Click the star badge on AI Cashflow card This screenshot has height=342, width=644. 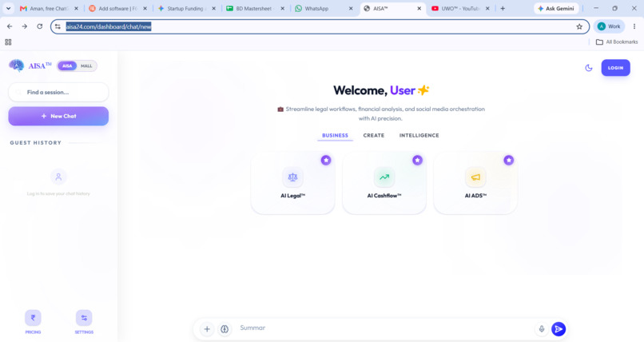pyautogui.click(x=417, y=160)
